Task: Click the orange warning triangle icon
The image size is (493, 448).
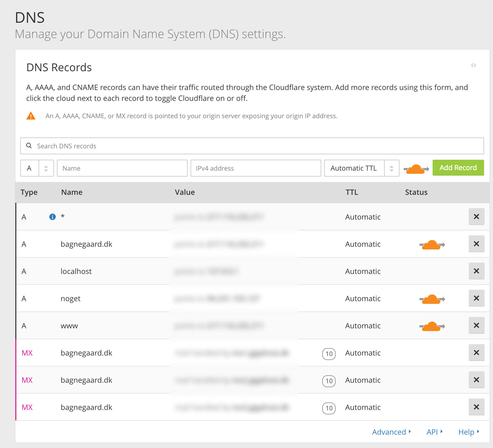Action: coord(31,116)
